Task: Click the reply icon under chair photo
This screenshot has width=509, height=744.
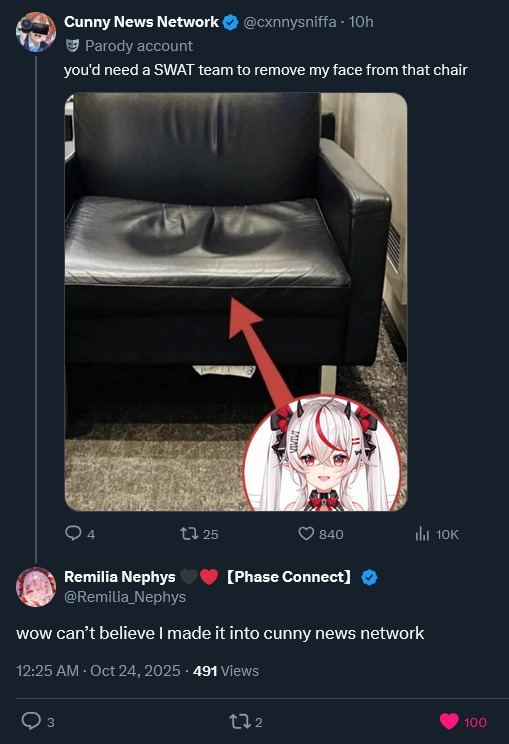Action: 73,533
